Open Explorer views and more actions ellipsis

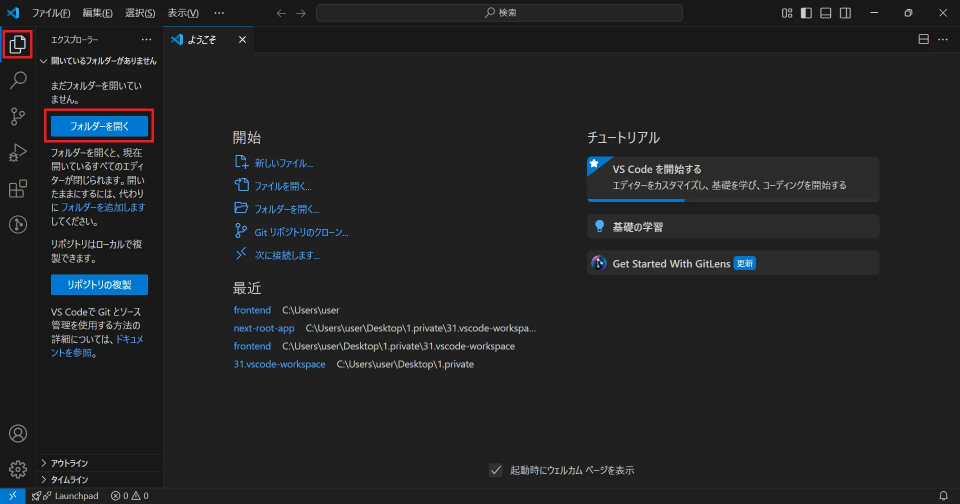(x=146, y=39)
